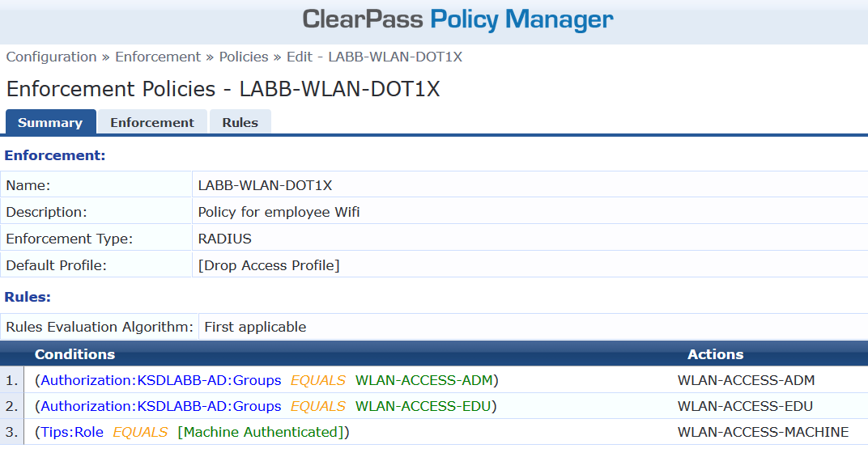This screenshot has height=457, width=868.
Task: Click the Tips:Role condition in rule 3
Action: pyautogui.click(x=72, y=432)
